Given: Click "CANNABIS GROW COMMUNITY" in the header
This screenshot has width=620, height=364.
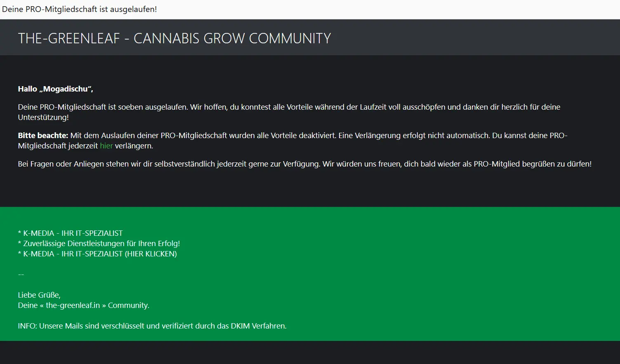Looking at the screenshot, I should (232, 38).
